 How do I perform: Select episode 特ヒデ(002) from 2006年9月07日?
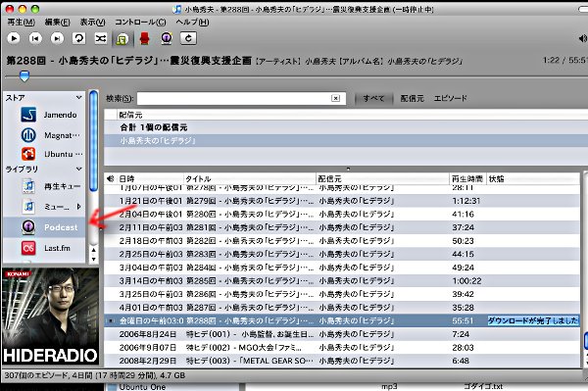click(x=342, y=348)
